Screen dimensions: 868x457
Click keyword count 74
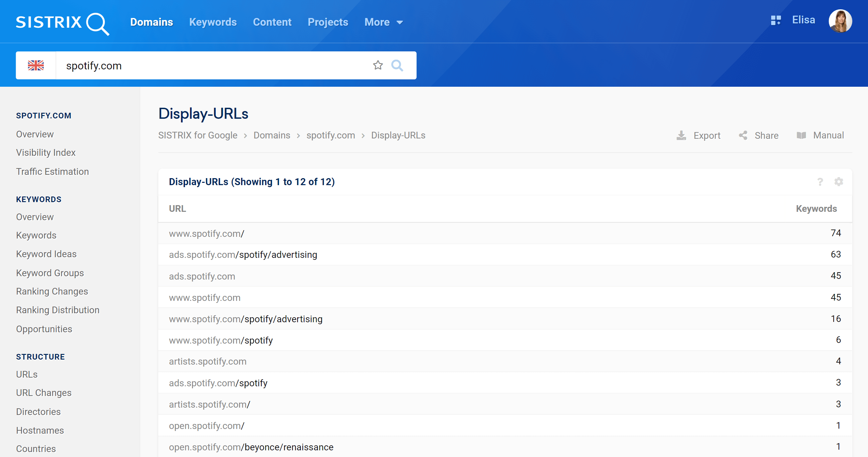(835, 233)
